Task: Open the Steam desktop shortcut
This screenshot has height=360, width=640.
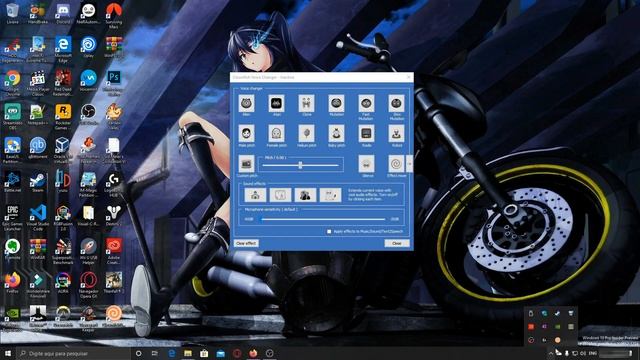Action: [x=38, y=182]
